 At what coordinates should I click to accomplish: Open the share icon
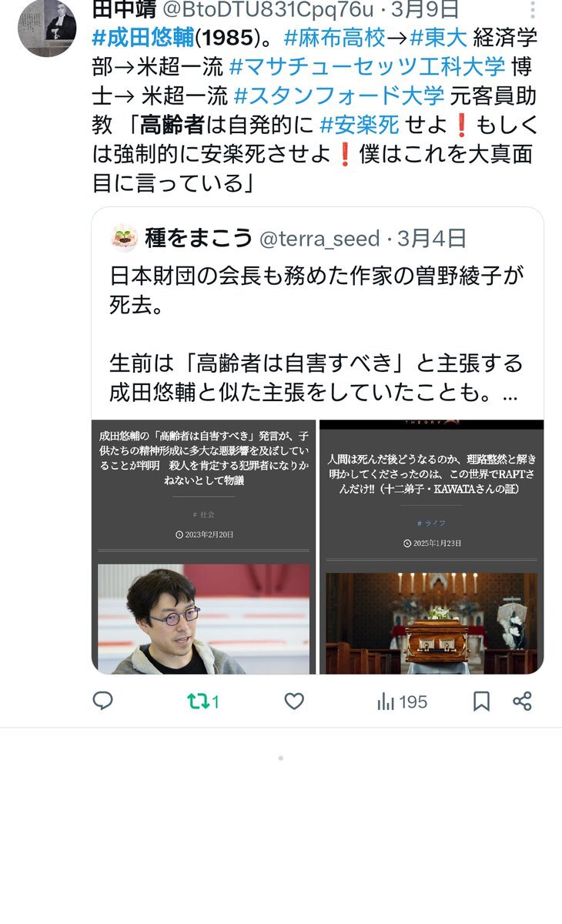click(522, 701)
